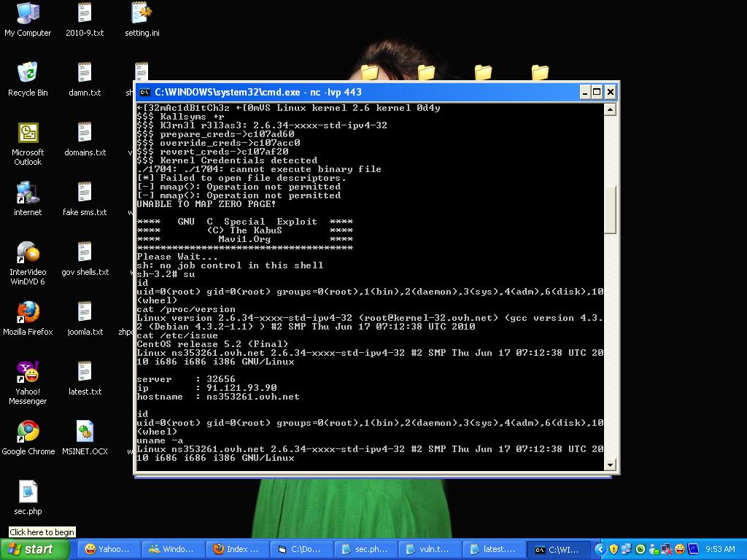Click the cmd window scroll down arrow

pos(610,464)
